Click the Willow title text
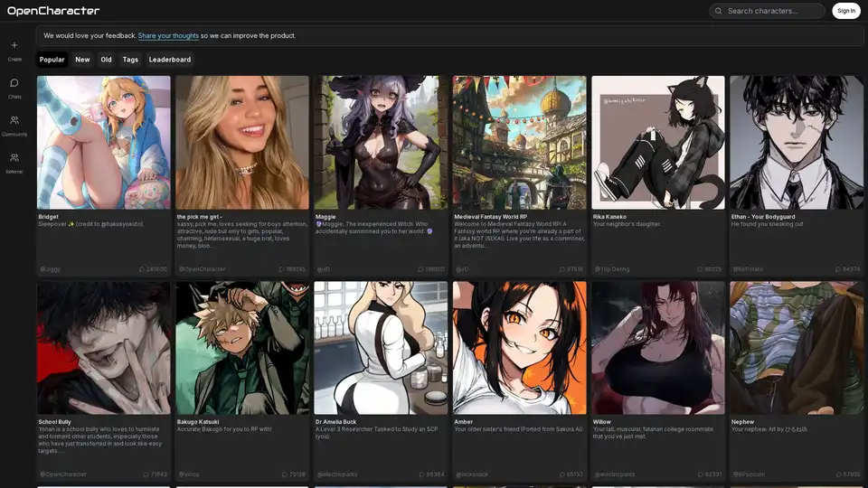The image size is (868, 488). point(602,422)
